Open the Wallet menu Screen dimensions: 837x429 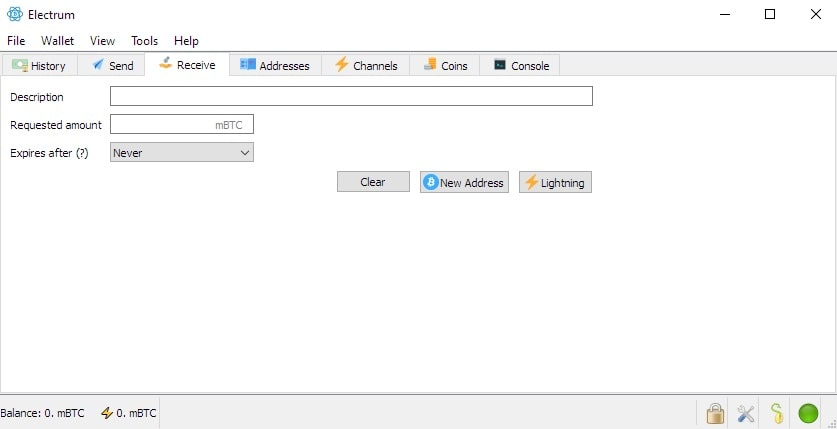click(58, 41)
